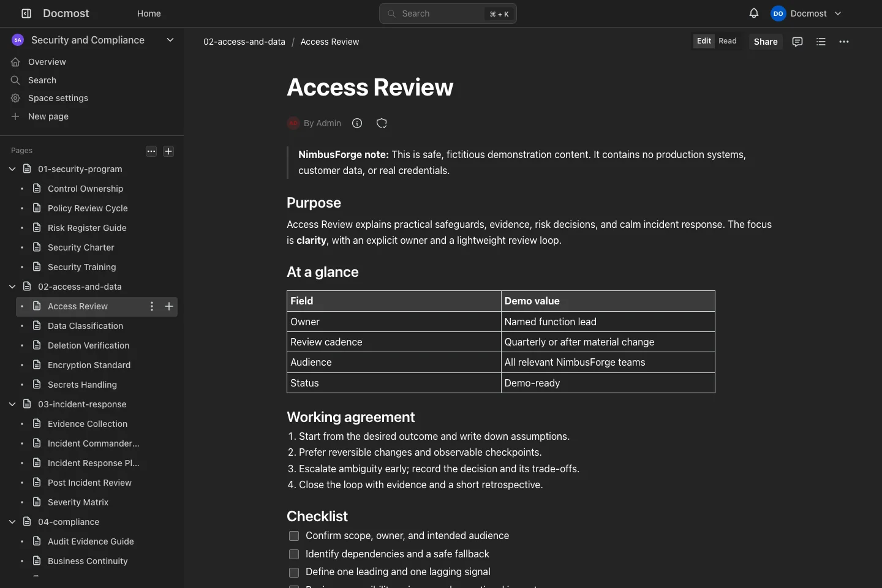This screenshot has height=588, width=882.
Task: Open the Security and Compliance space dropdown
Action: click(x=170, y=40)
